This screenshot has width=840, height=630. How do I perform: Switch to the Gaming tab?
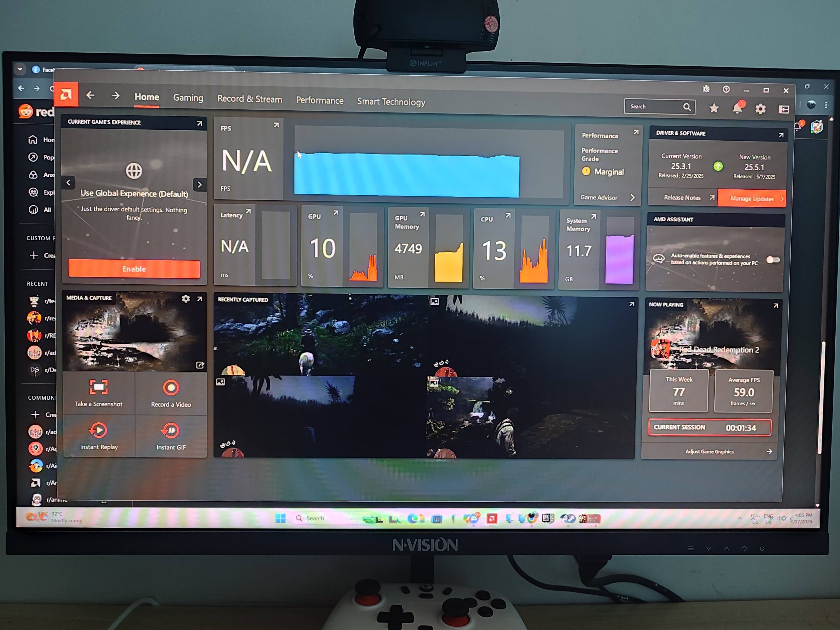click(188, 98)
